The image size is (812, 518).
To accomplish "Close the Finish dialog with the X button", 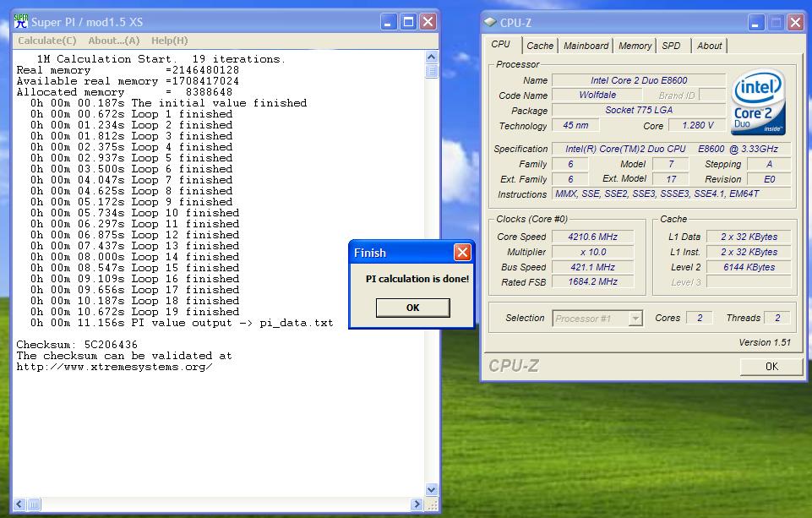I will click(462, 253).
